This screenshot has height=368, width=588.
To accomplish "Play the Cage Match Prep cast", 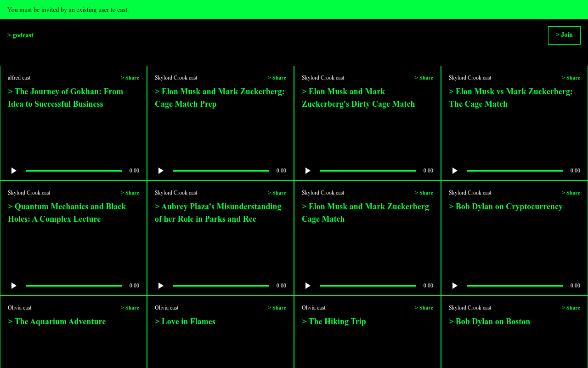I will pyautogui.click(x=161, y=171).
